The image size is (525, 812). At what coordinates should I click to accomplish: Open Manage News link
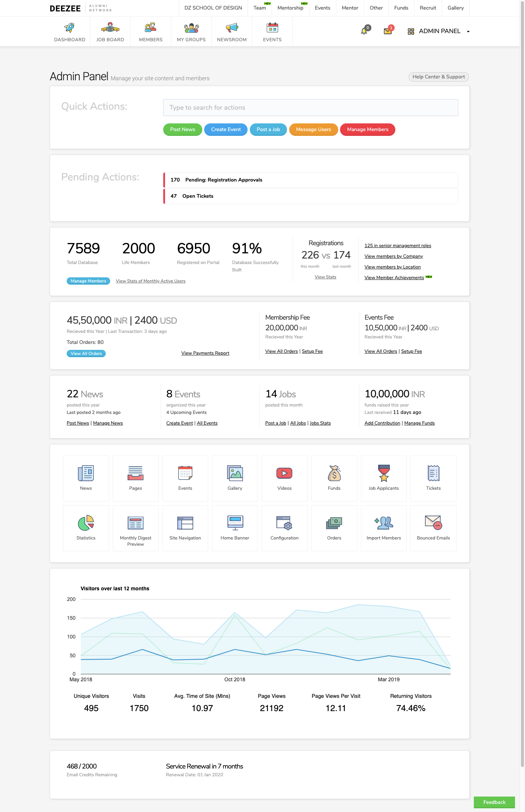pos(108,423)
